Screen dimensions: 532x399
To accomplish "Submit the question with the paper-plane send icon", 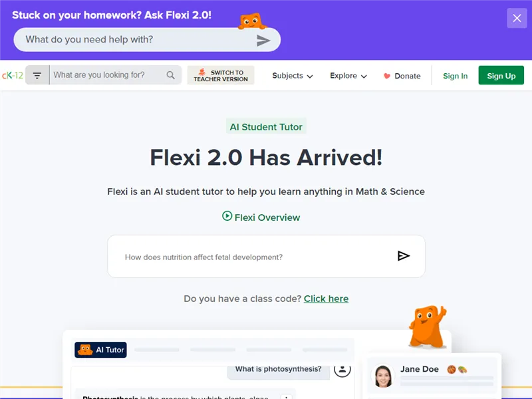I will click(x=404, y=256).
